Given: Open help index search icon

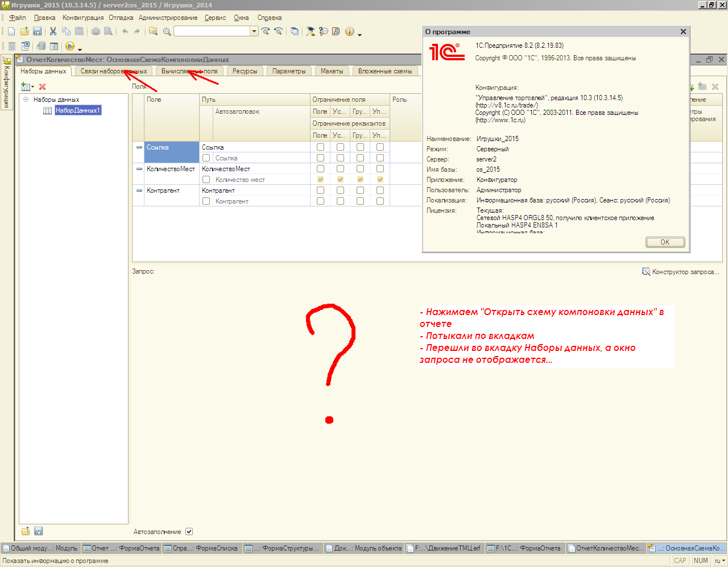Looking at the screenshot, I should coord(324,31).
